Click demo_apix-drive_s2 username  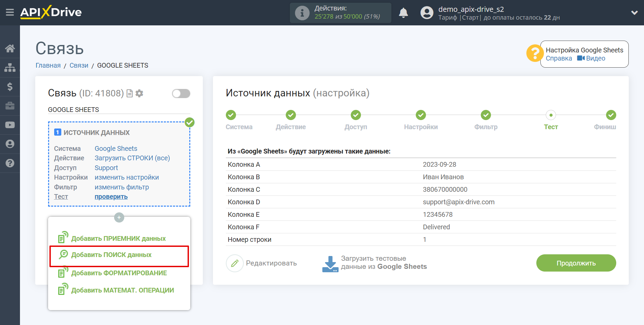point(471,9)
